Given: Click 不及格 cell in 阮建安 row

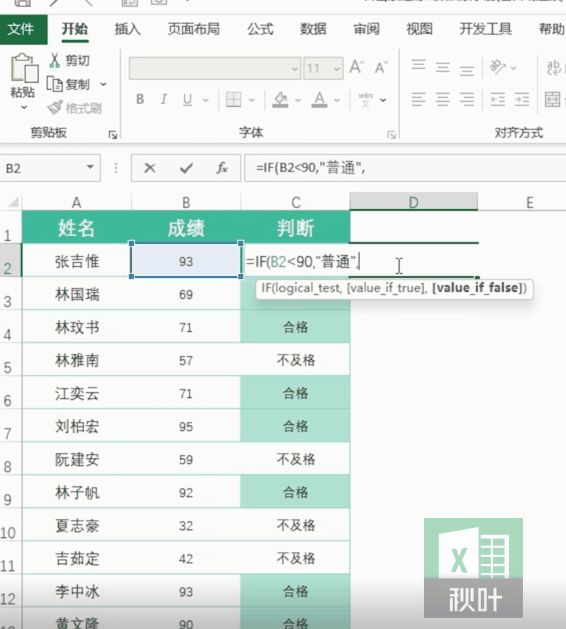Looking at the screenshot, I should [x=296, y=459].
